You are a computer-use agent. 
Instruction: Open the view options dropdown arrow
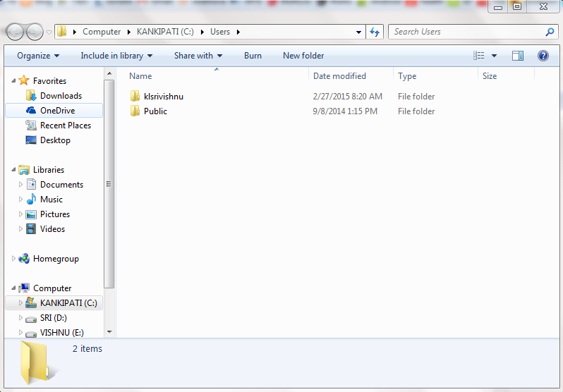point(494,56)
